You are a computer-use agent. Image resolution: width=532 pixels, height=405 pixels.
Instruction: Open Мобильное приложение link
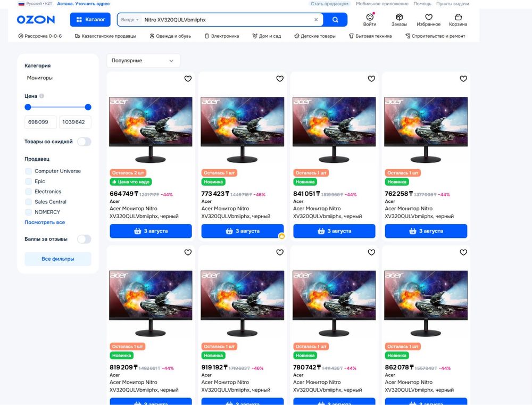pyautogui.click(x=382, y=4)
